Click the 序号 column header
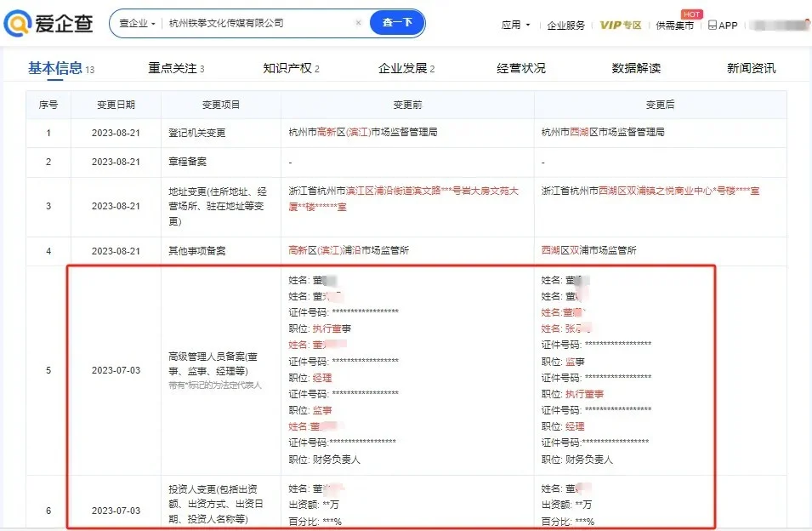This screenshot has height=531, width=812. [x=48, y=105]
